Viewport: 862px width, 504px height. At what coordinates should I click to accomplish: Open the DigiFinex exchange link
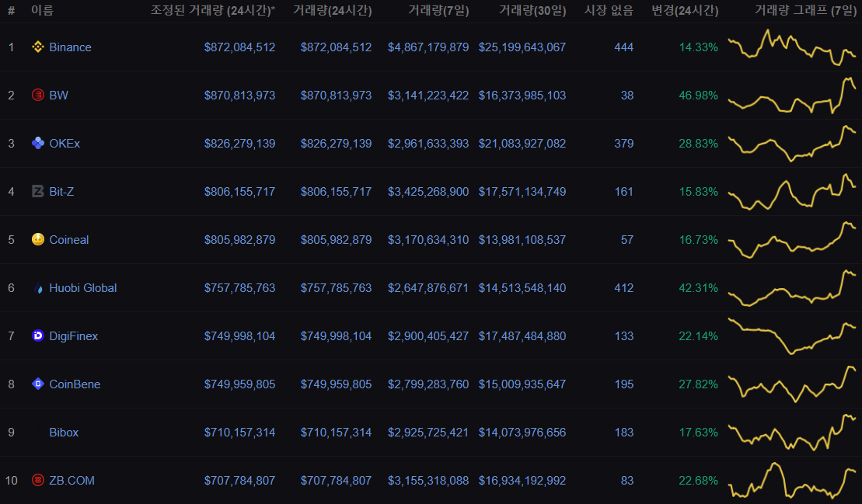[x=74, y=336]
